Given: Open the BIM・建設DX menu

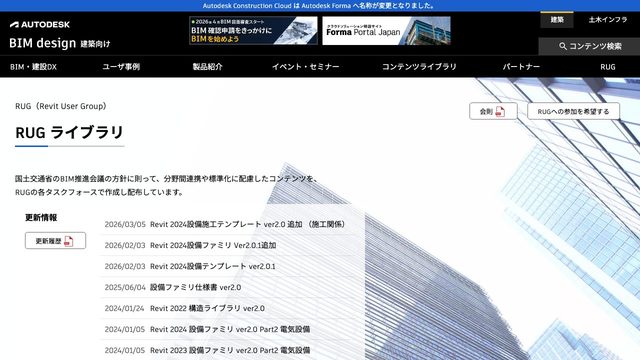Looking at the screenshot, I should (33, 67).
